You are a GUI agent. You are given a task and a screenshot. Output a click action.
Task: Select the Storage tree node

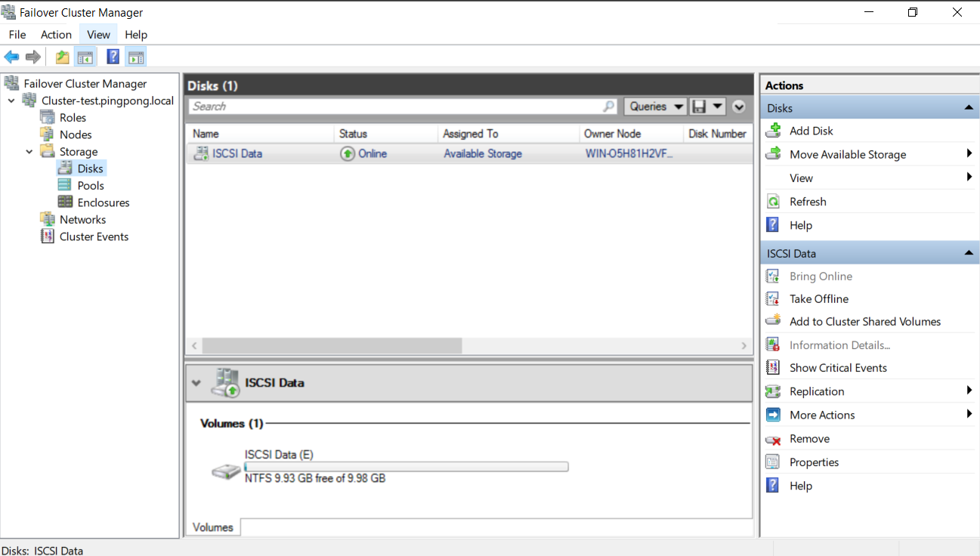click(79, 152)
